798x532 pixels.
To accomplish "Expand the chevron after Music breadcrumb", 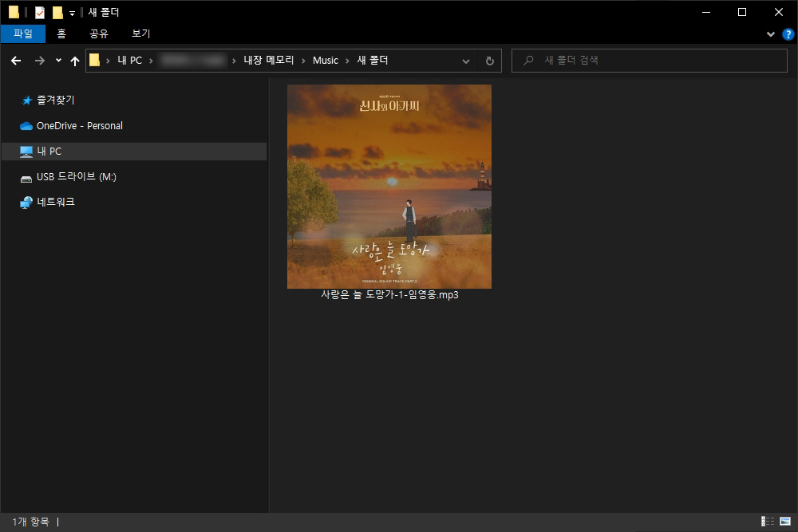I will click(348, 61).
